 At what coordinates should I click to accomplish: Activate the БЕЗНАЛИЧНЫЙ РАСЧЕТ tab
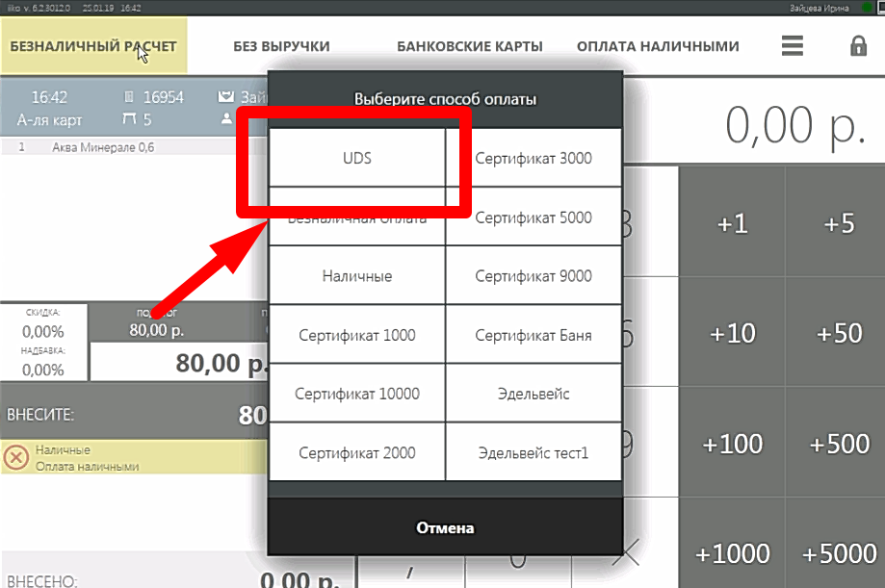[93, 44]
